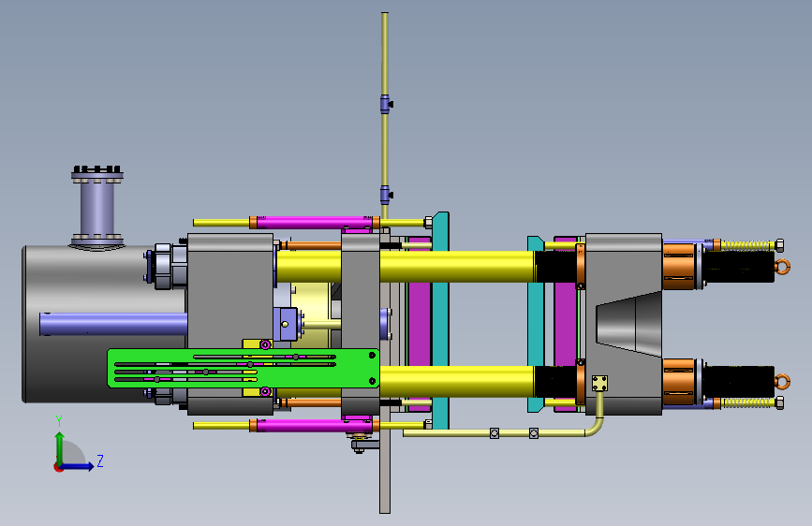This screenshot has height=526, width=812.
Task: Select the lower magenta guide rod
Action: click(315, 426)
